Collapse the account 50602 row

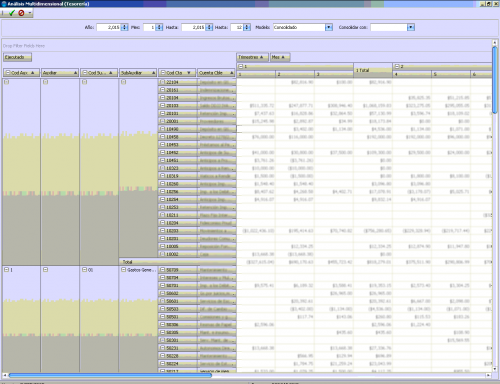(x=162, y=293)
